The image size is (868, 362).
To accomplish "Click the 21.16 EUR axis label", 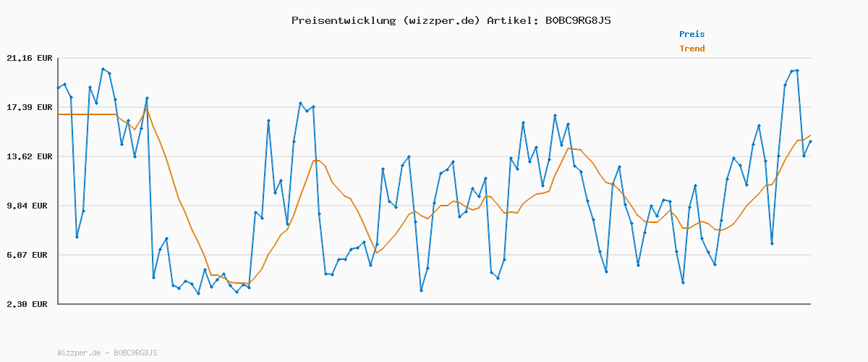I will [29, 58].
